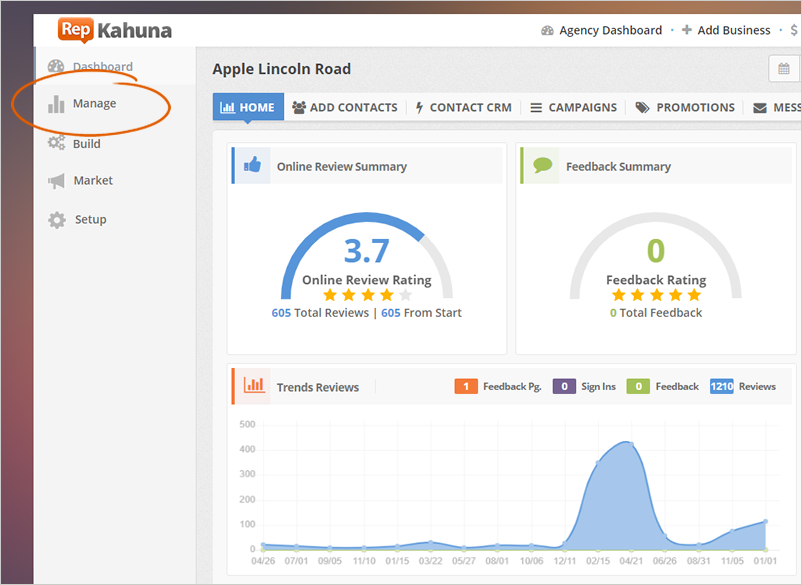802x585 pixels.
Task: Toggle the purple Sign Ins legend badge
Action: (x=563, y=386)
